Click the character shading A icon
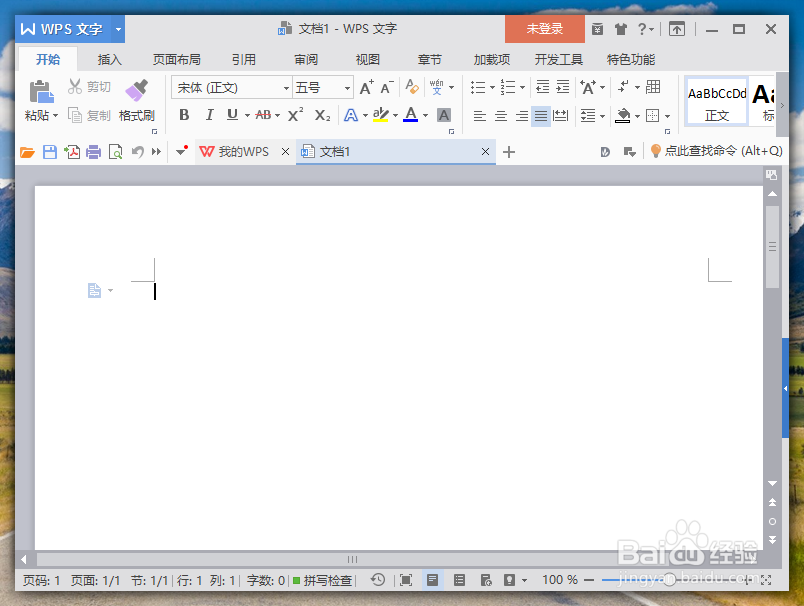Screen dimensions: 804x606 pos(444,115)
